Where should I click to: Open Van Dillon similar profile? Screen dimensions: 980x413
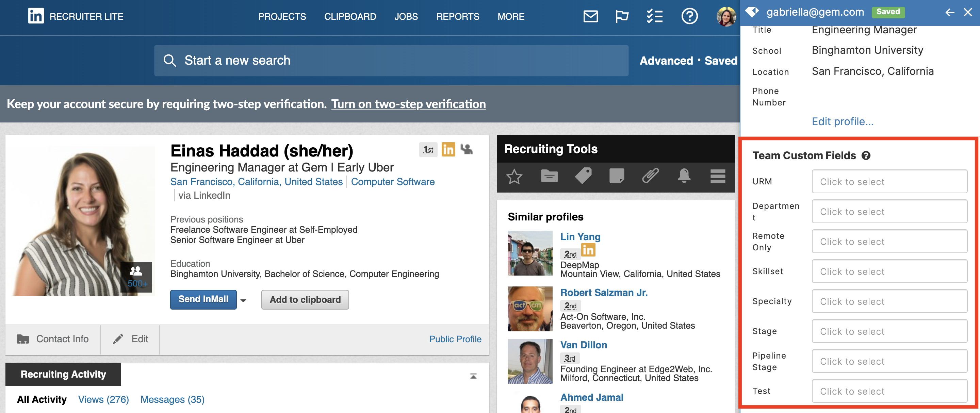click(x=584, y=345)
